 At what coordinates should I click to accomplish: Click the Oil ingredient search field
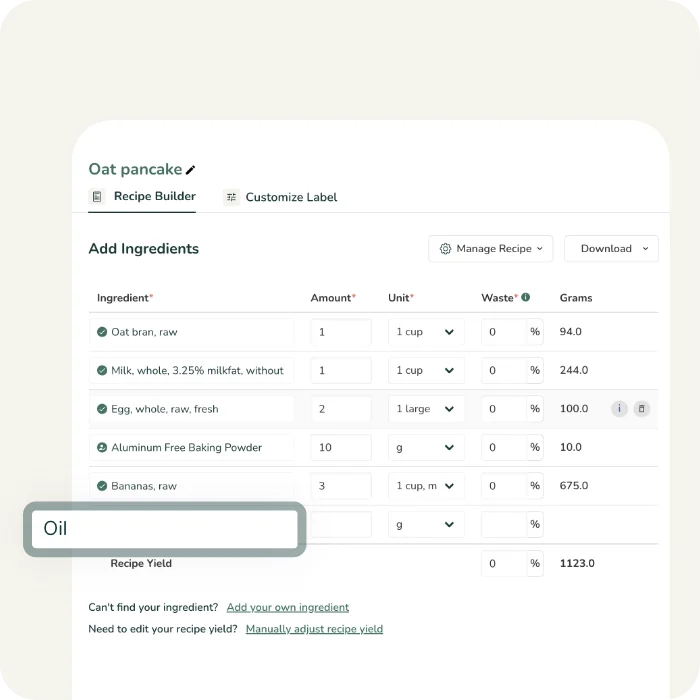point(165,528)
